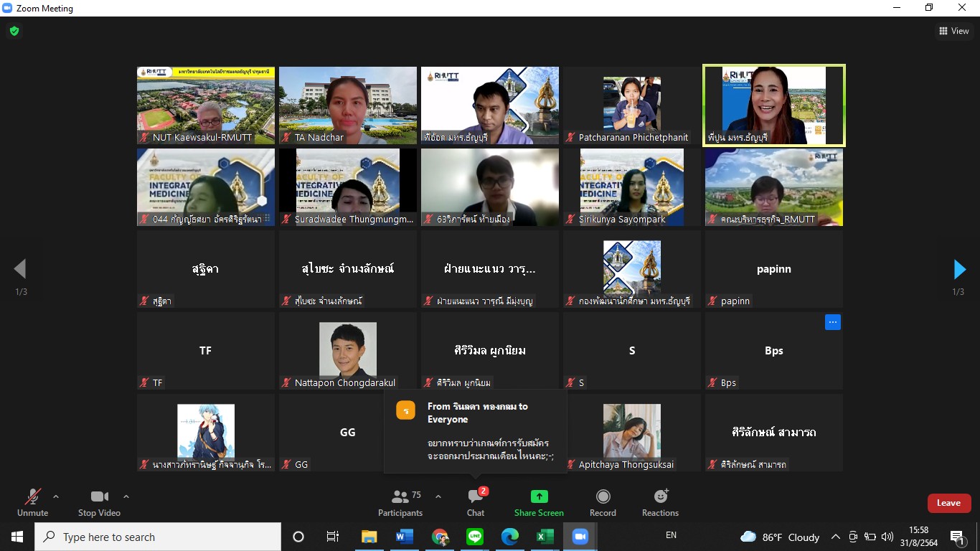Viewport: 980px width, 551px height.
Task: Click the LINE app taskbar icon
Action: pyautogui.click(x=475, y=537)
